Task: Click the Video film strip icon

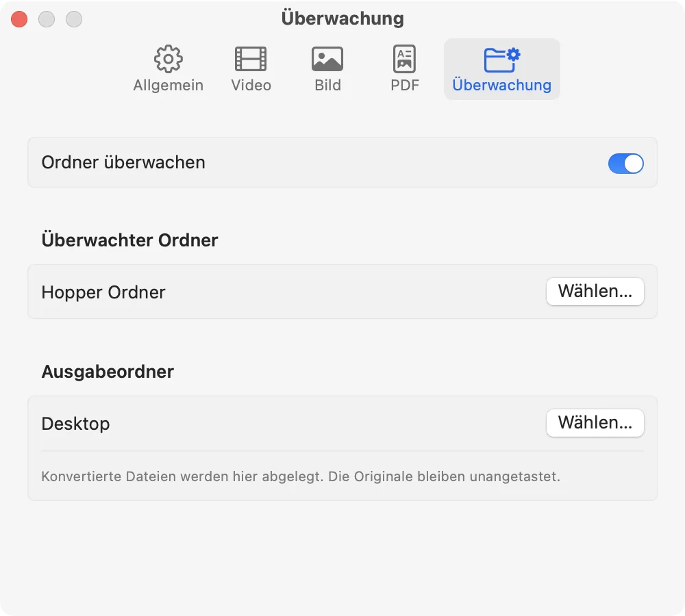Action: (251, 60)
